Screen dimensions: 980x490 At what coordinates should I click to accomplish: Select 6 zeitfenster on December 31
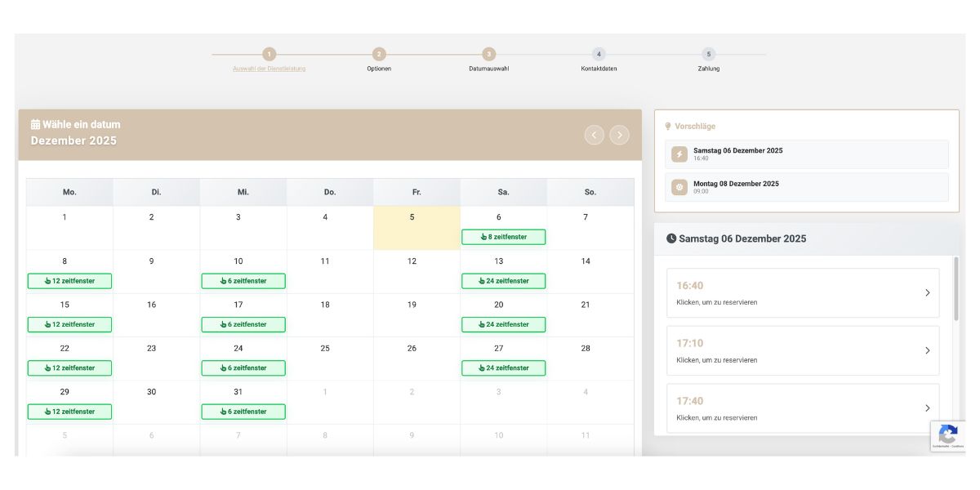click(243, 412)
